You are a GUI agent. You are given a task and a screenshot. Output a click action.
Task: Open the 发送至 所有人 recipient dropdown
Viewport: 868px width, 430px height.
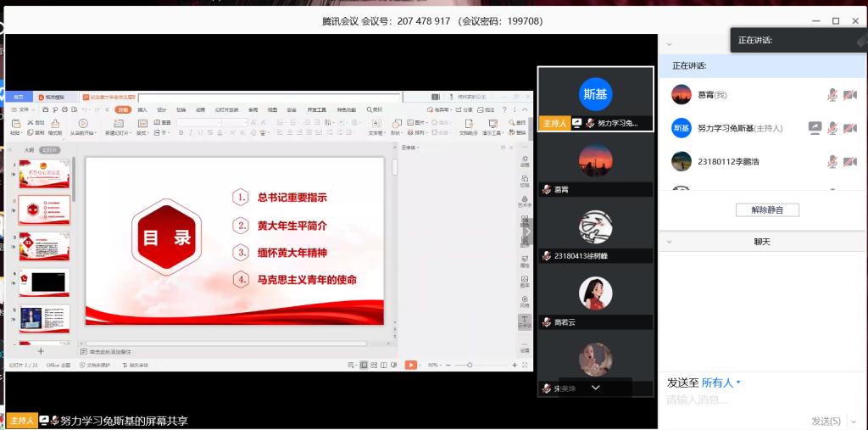[x=721, y=383]
